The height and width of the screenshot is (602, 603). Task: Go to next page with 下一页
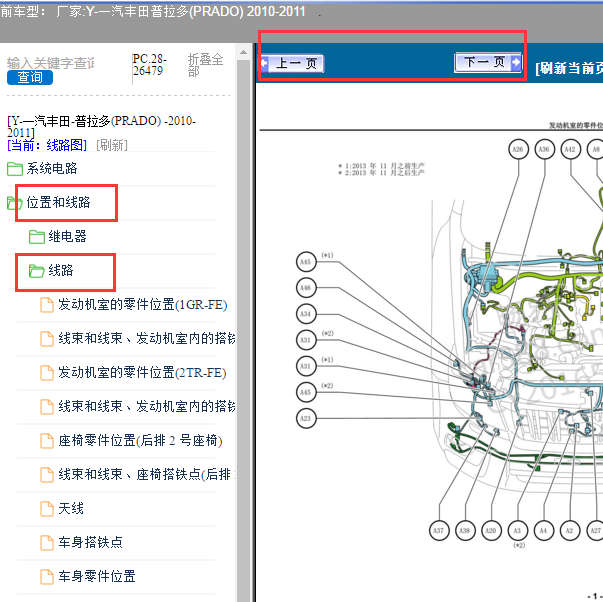(x=488, y=62)
